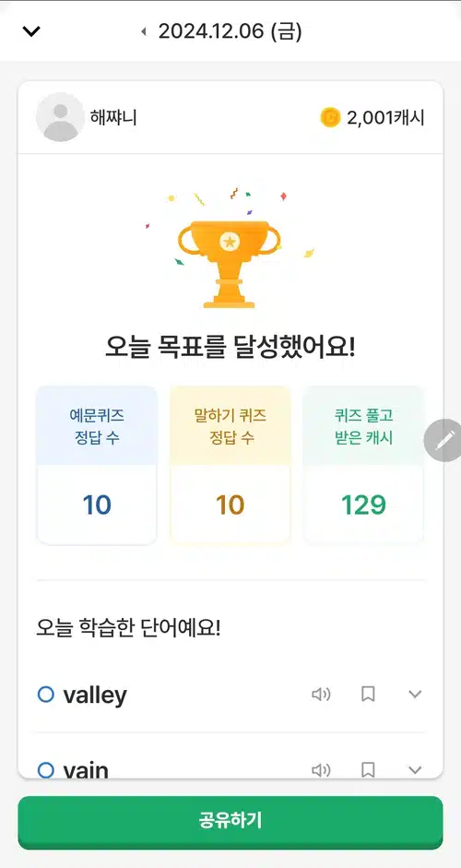Toggle the blue circle beside vain
Viewport: 461px width, 868px height.
point(46,769)
